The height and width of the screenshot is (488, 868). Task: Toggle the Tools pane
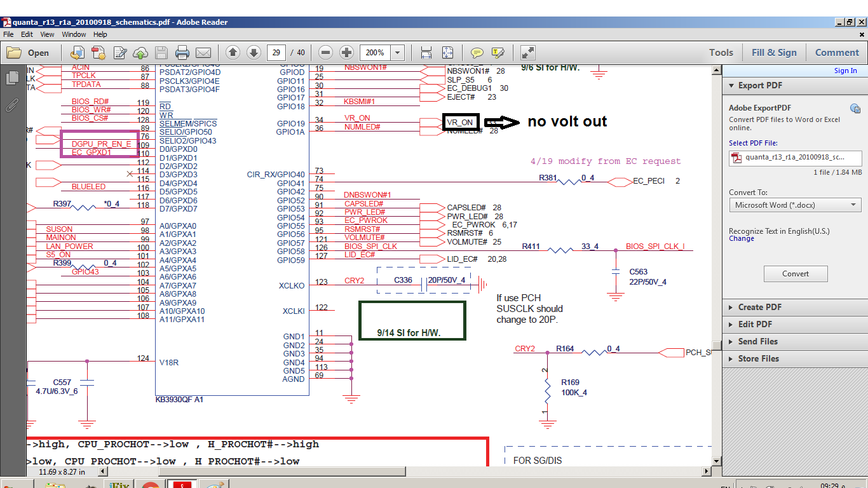pyautogui.click(x=721, y=53)
